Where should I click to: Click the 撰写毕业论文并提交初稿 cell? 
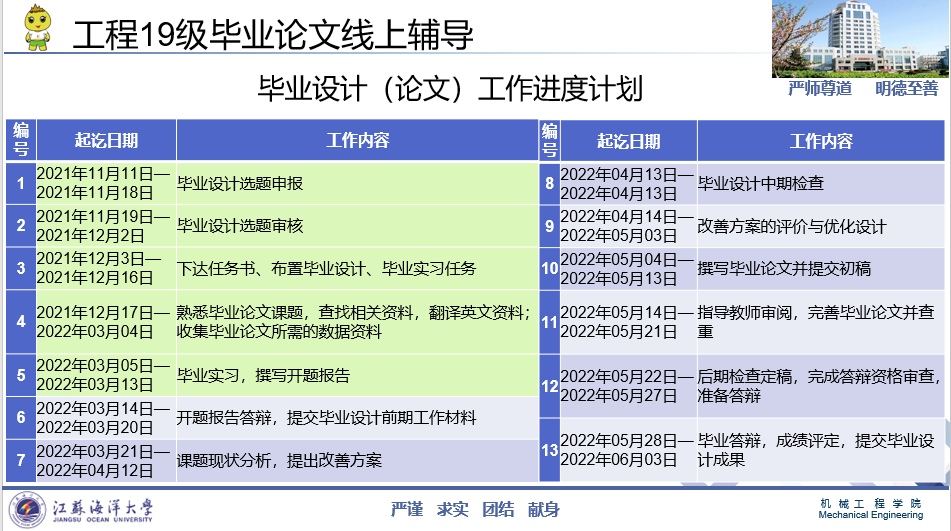coord(784,269)
